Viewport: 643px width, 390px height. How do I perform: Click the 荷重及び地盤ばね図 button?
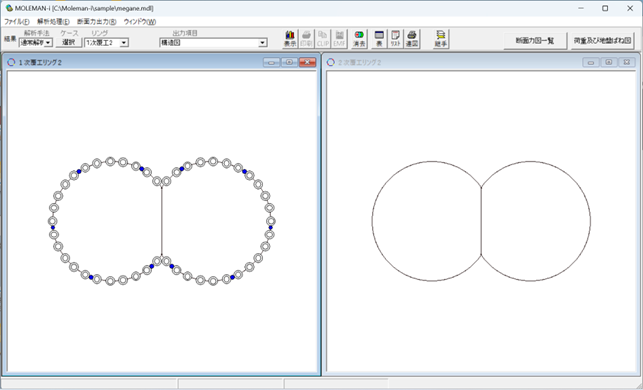(602, 41)
